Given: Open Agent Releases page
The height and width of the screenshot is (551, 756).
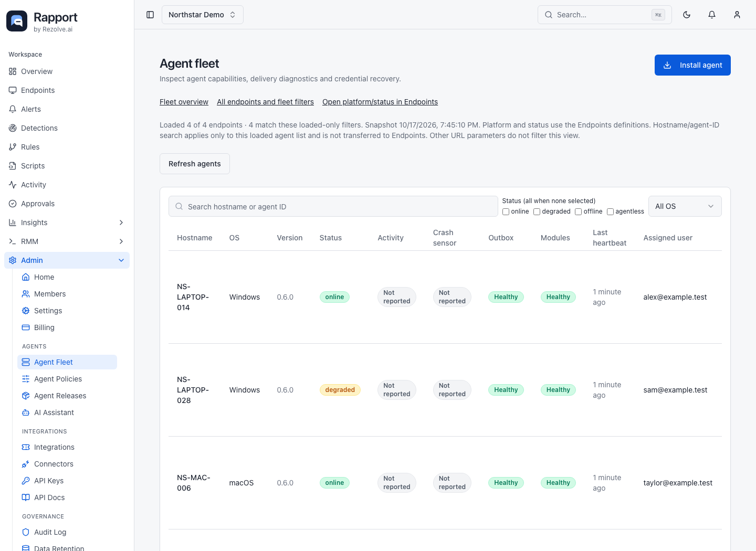Looking at the screenshot, I should point(67,396).
